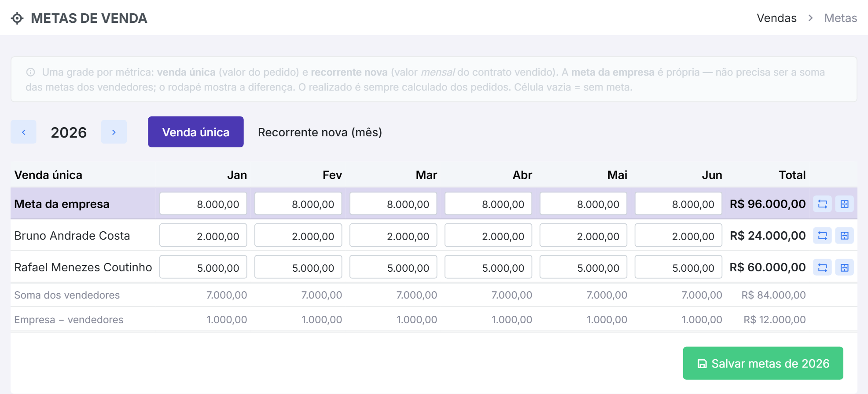Edit Rafael Menezes Coutinho's Jan goal field

pyautogui.click(x=203, y=267)
